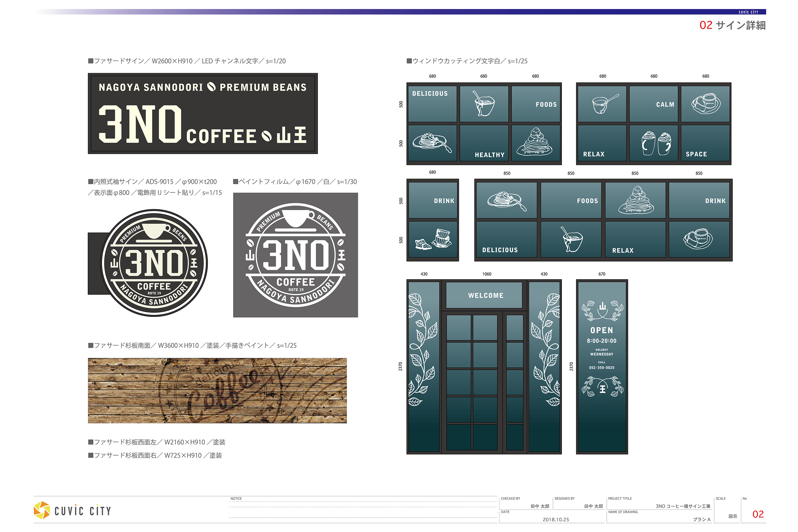The image size is (798, 532).
Task: Click the stacked pancake illustration beside HEALTHY
Action: (535, 143)
